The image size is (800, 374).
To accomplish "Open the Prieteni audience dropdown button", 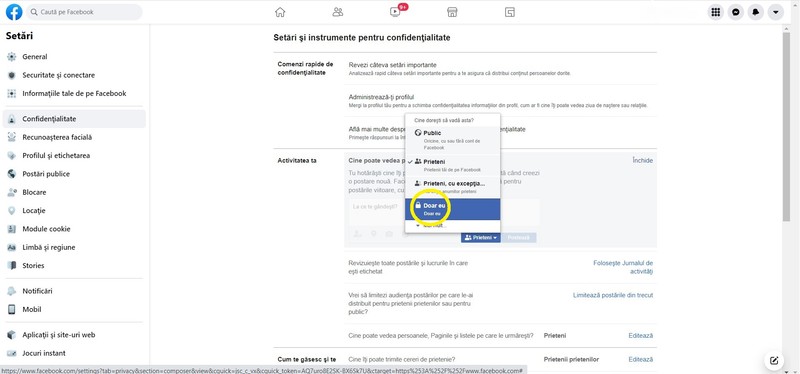I will click(x=481, y=238).
